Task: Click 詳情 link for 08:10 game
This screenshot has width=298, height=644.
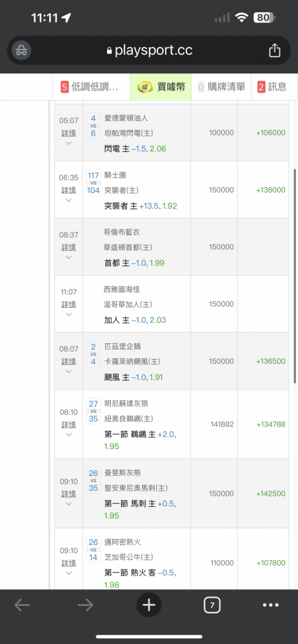Action: click(x=69, y=424)
